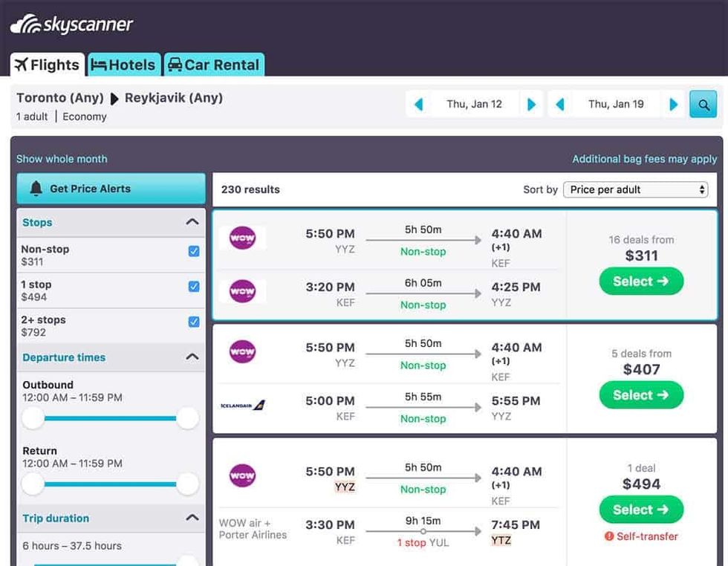Click the Skyscanner logo
Screen dimensions: 728x566
pos(71,25)
